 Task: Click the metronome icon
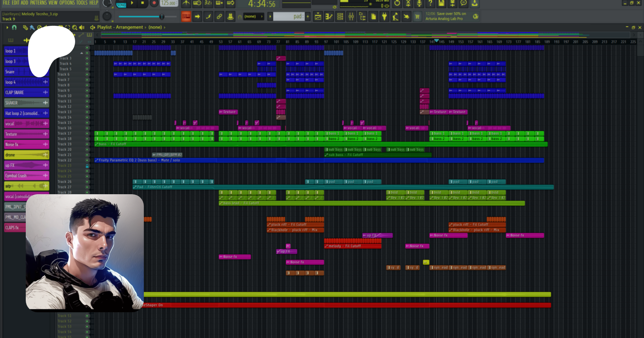[186, 3]
